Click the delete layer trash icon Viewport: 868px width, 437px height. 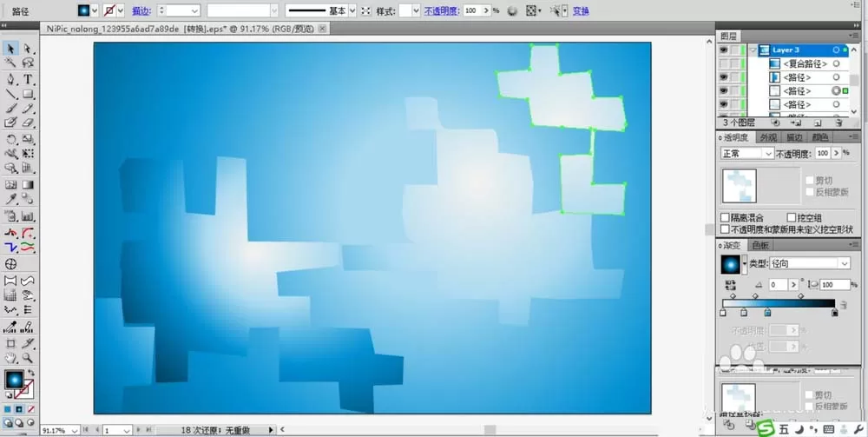pos(838,122)
